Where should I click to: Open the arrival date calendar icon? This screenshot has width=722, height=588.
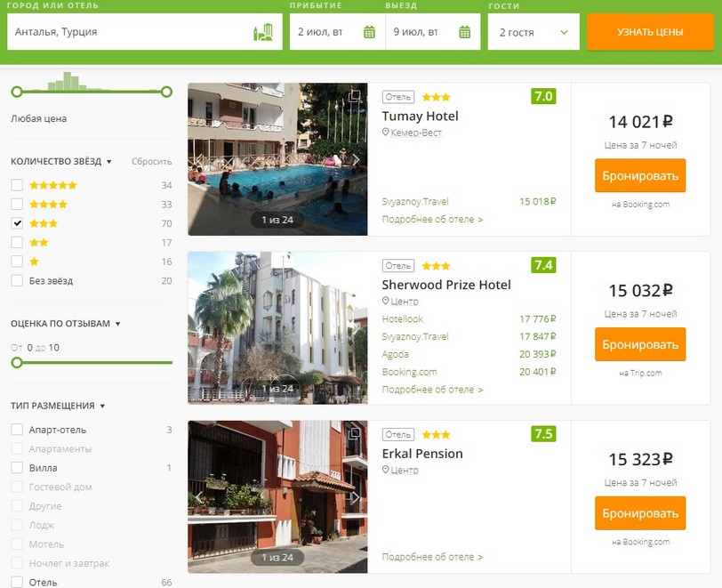click(x=369, y=33)
